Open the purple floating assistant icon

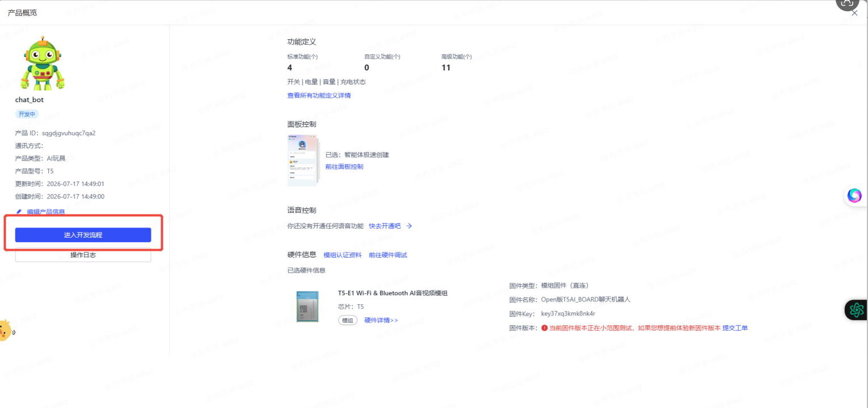[854, 196]
